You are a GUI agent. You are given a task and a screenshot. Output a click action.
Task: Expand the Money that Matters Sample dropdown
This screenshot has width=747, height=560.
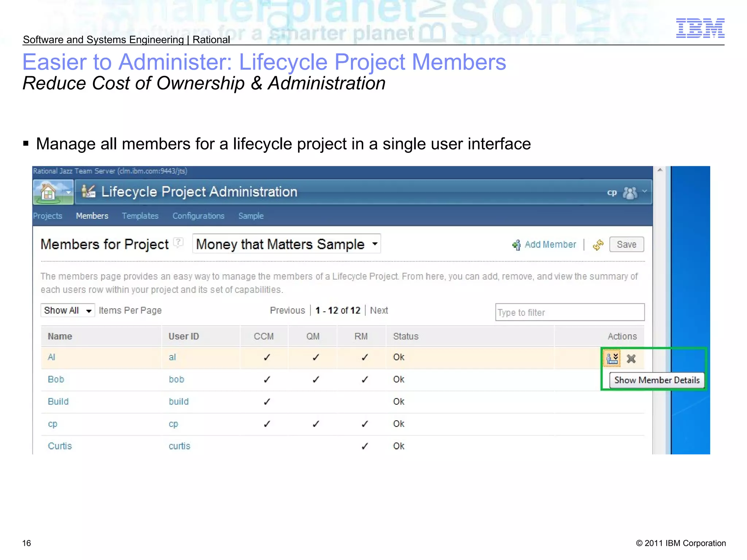(x=287, y=244)
